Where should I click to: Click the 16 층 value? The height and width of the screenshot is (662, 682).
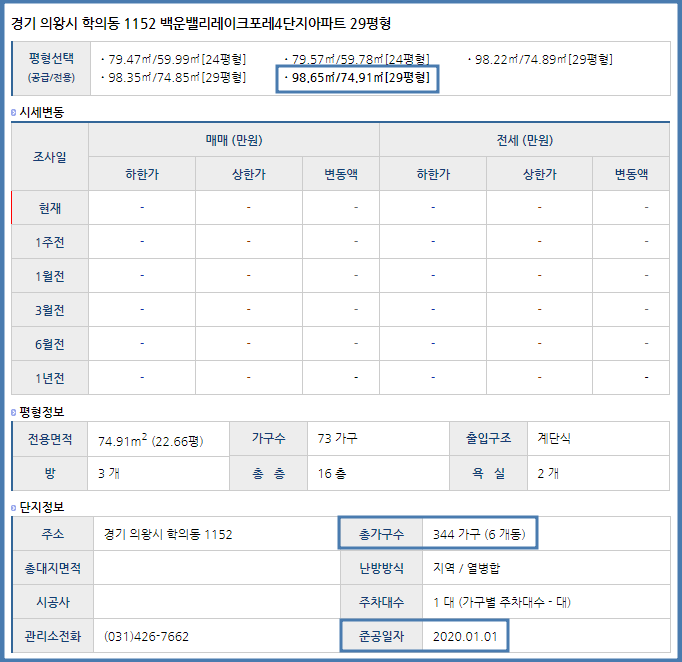point(332,473)
